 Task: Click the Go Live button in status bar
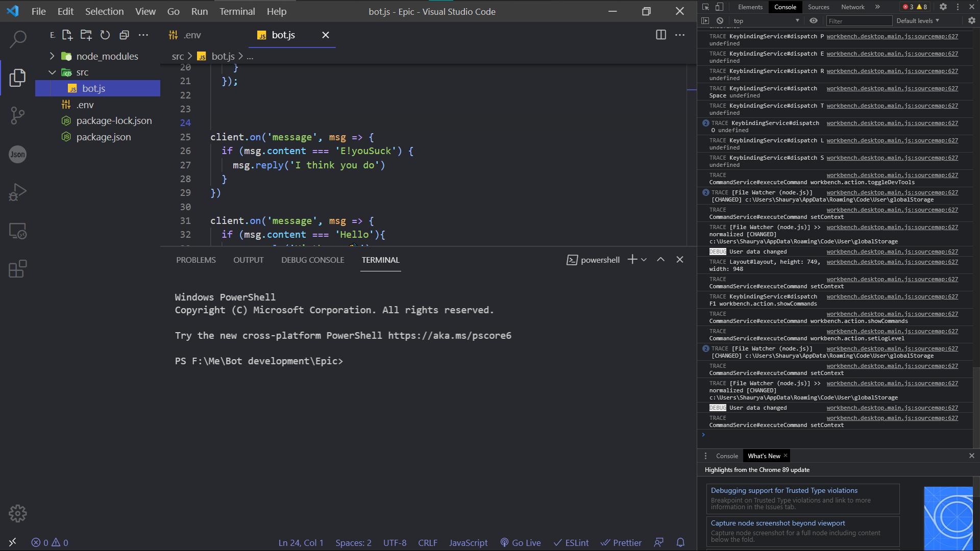[521, 542]
